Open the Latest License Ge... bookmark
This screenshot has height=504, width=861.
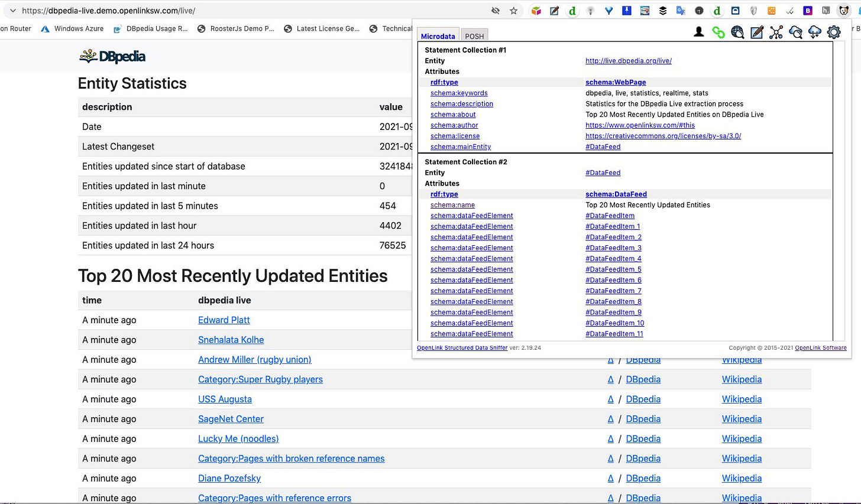(322, 28)
